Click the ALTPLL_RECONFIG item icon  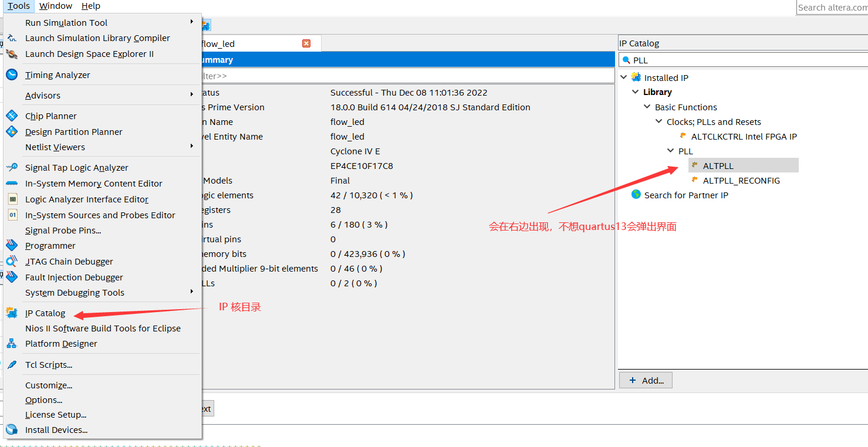click(x=695, y=180)
